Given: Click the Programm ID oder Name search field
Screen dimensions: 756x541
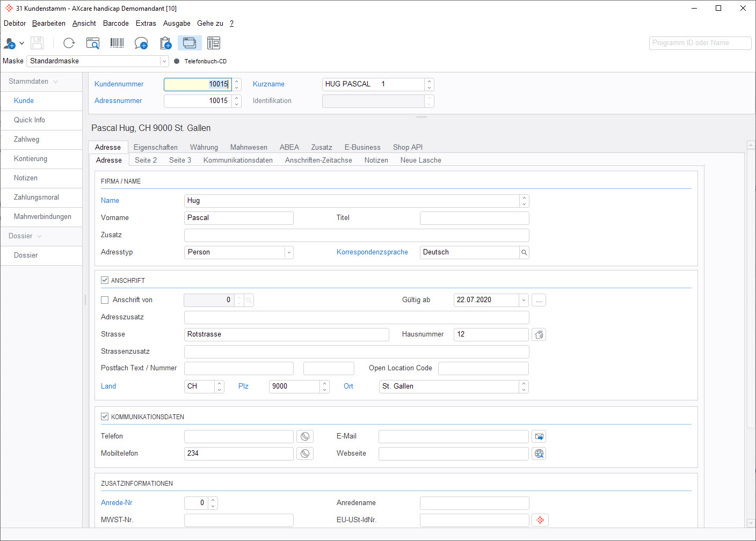Looking at the screenshot, I should (x=700, y=43).
